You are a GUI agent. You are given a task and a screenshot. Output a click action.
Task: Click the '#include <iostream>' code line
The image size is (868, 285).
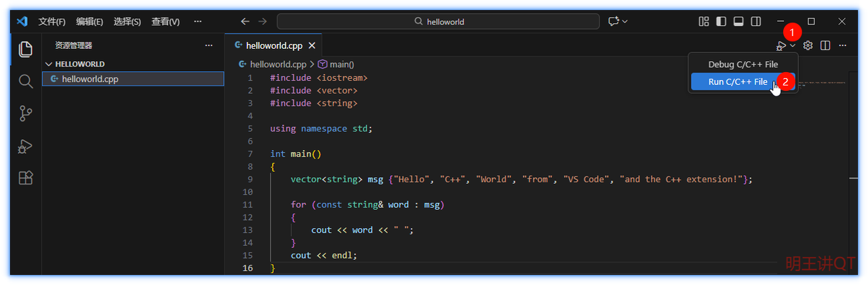[x=319, y=77]
